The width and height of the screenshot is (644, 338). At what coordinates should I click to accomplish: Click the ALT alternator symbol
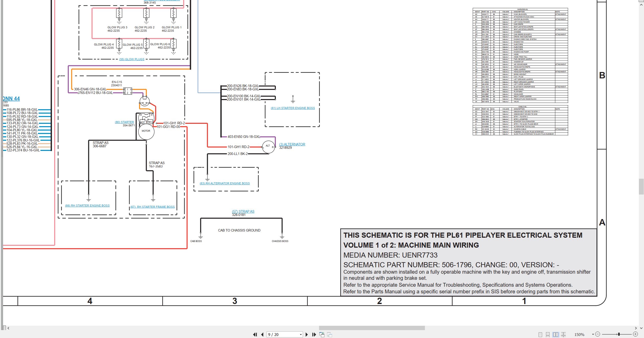(268, 147)
